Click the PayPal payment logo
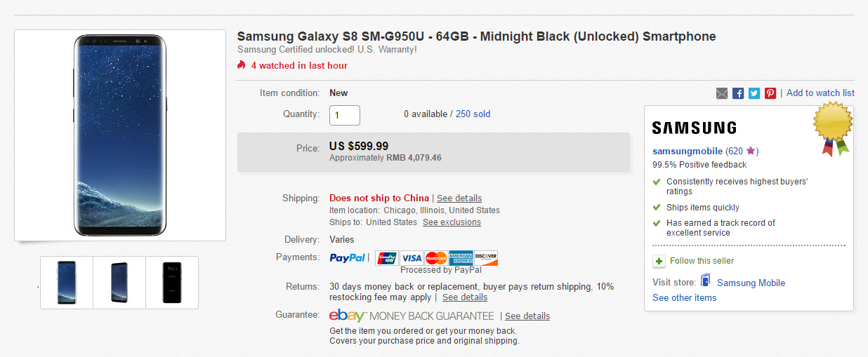Image resolution: width=868 pixels, height=357 pixels. click(348, 257)
